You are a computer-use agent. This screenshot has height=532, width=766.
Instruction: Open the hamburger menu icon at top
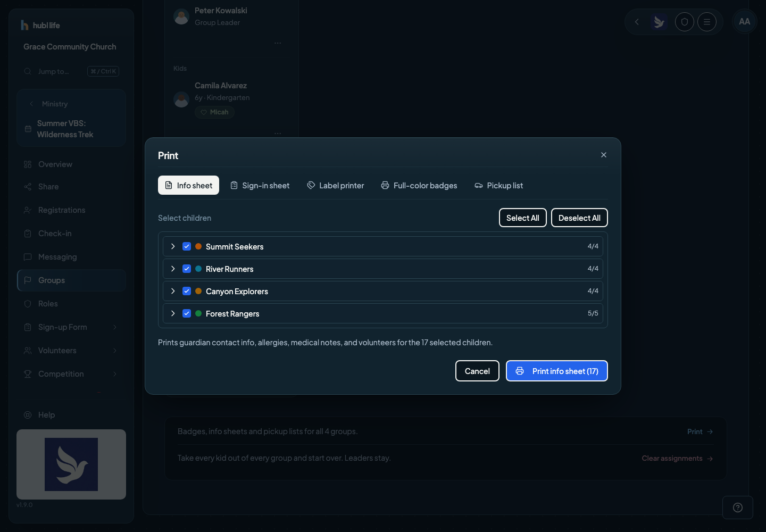707,22
